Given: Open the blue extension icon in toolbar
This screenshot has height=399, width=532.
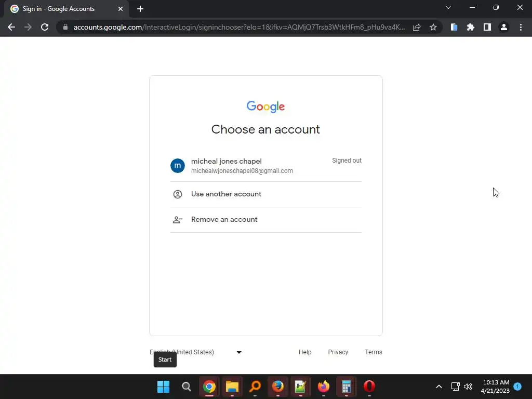Looking at the screenshot, I should pyautogui.click(x=454, y=27).
